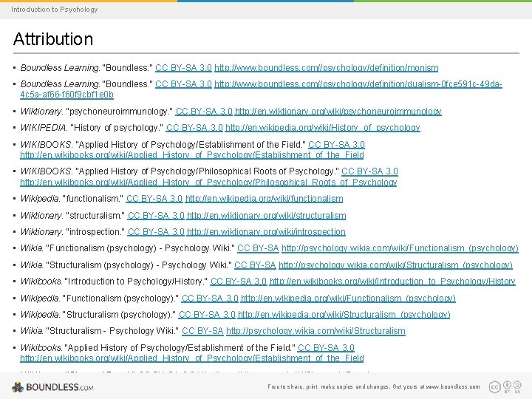
Task: Click the "Introduction to Psychology" header text
Action: click(54, 10)
